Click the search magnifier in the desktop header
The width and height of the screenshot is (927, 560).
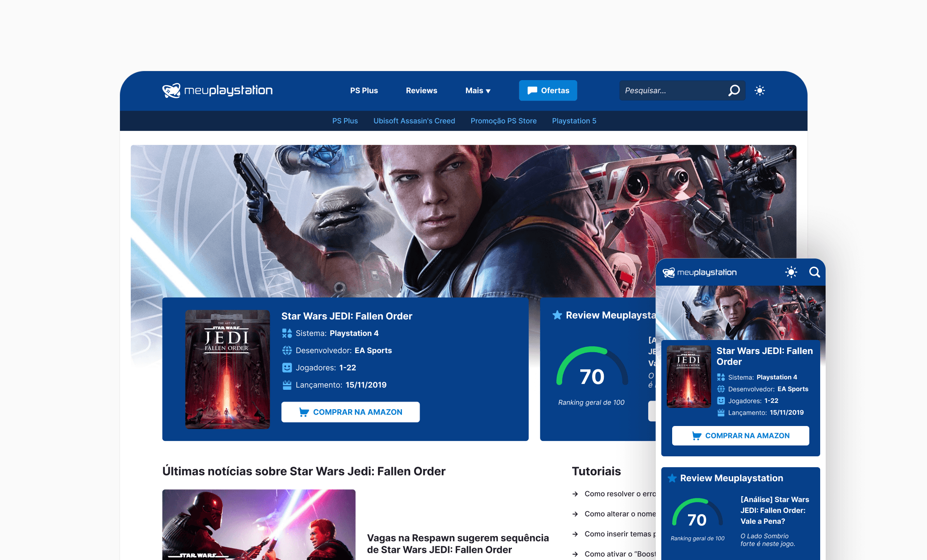(x=734, y=91)
